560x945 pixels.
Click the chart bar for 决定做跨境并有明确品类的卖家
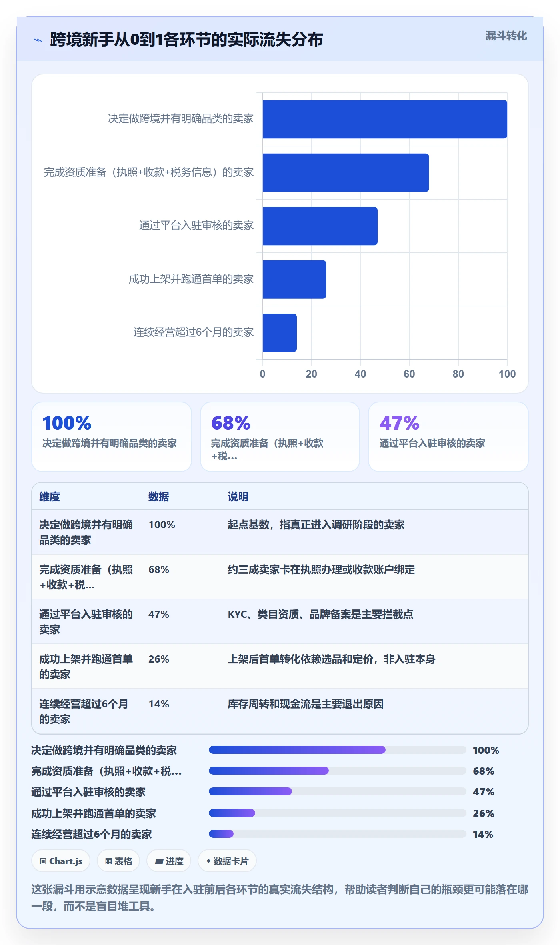[385, 119]
